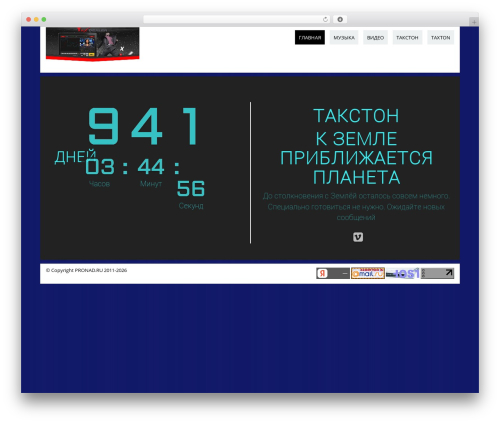Minimize the browser with yellow button
This screenshot has width=500, height=423.
point(36,19)
